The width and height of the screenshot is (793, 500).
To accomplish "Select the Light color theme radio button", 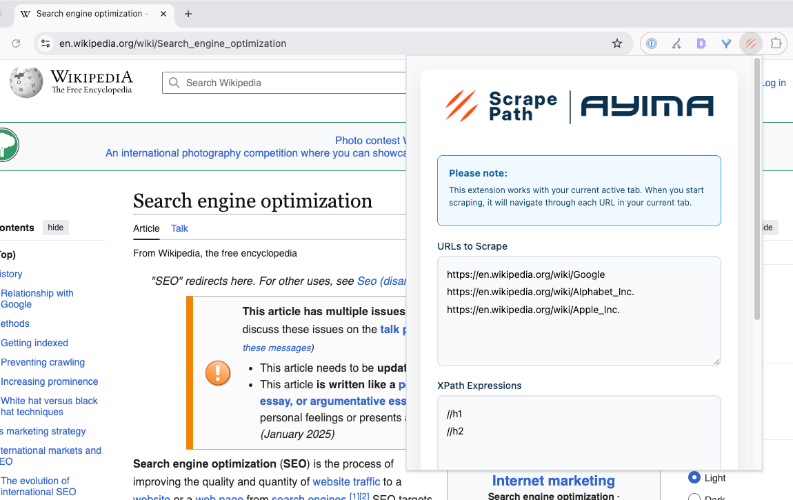I will [694, 478].
